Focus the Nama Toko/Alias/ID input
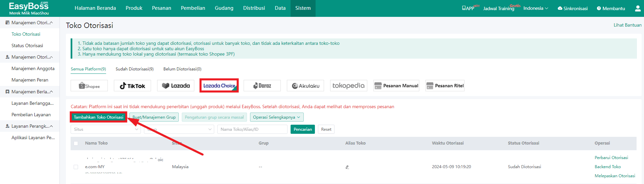The height and width of the screenshot is (184, 644). 252,129
